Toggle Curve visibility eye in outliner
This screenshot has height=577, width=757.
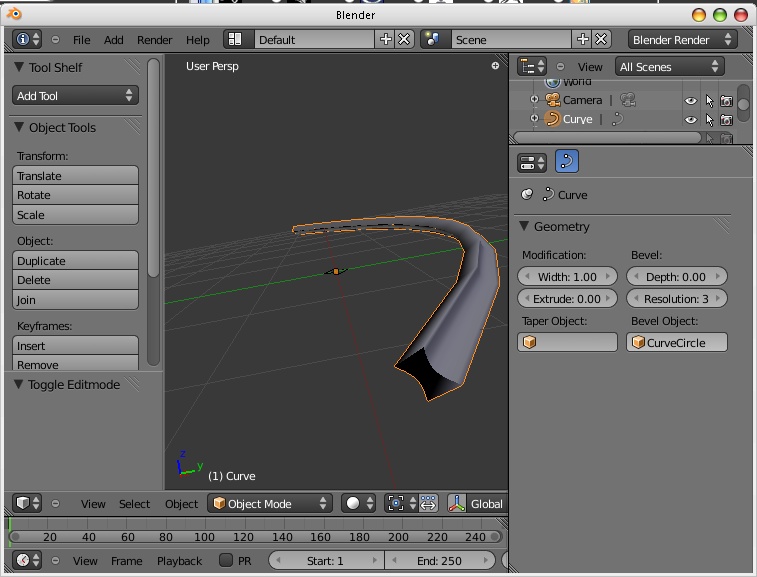tap(691, 119)
